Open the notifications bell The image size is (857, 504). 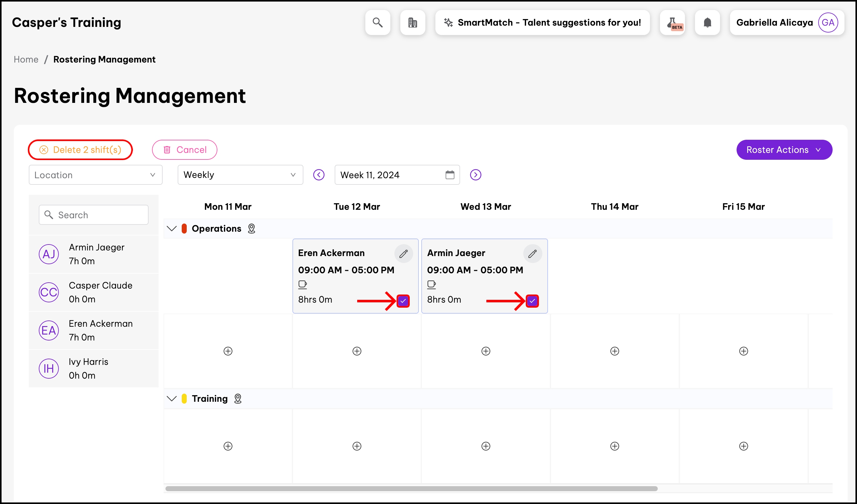(707, 23)
